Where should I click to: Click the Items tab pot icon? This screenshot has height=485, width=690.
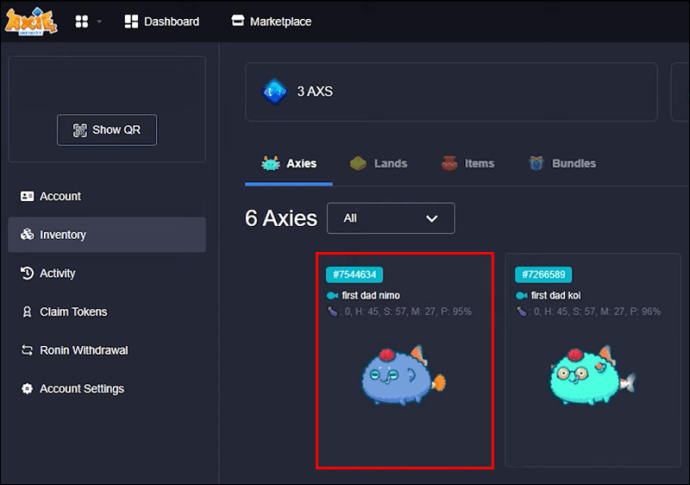pos(449,163)
